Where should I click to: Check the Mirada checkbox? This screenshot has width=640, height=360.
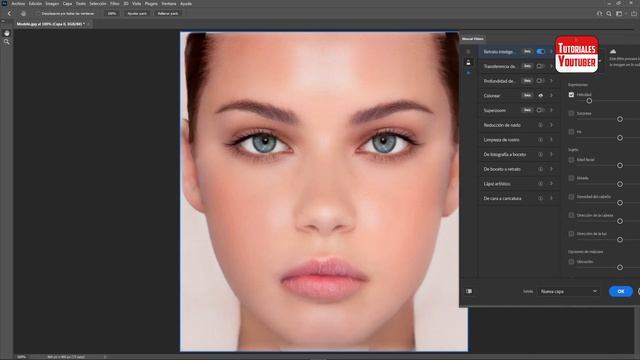[x=571, y=178]
